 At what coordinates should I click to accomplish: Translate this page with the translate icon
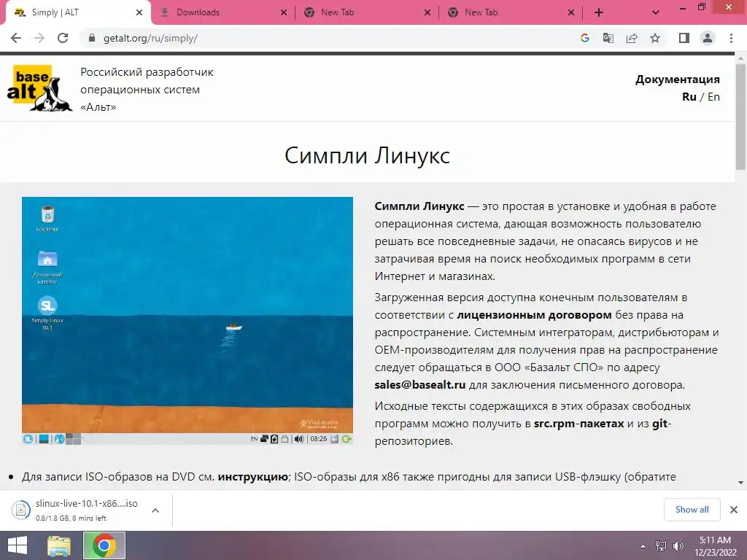click(608, 38)
